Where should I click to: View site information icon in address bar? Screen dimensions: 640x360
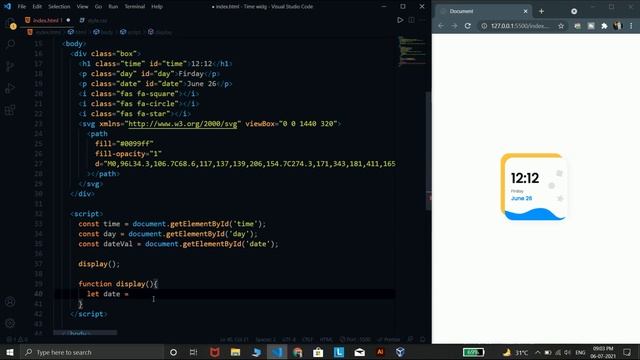point(484,26)
